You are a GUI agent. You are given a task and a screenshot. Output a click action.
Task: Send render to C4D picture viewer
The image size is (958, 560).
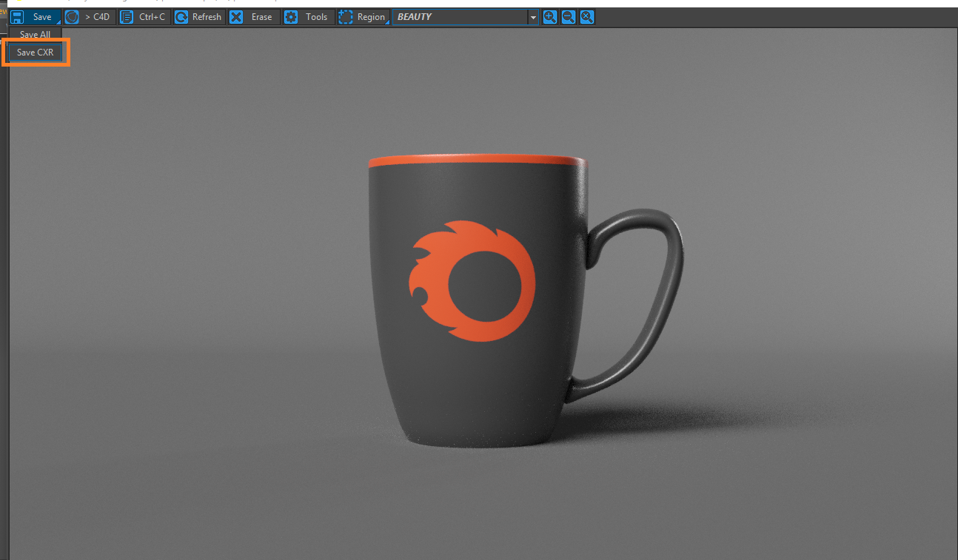coord(90,17)
